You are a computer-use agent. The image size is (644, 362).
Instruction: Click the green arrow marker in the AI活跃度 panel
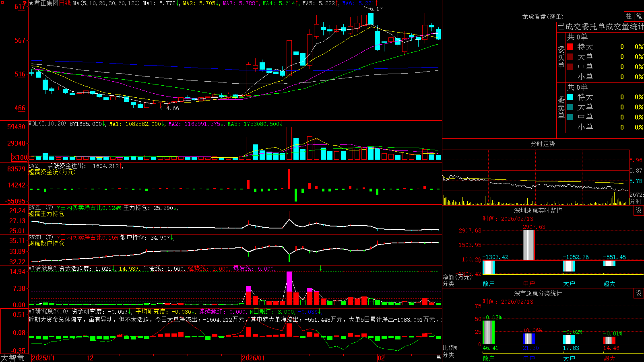[320, 268]
